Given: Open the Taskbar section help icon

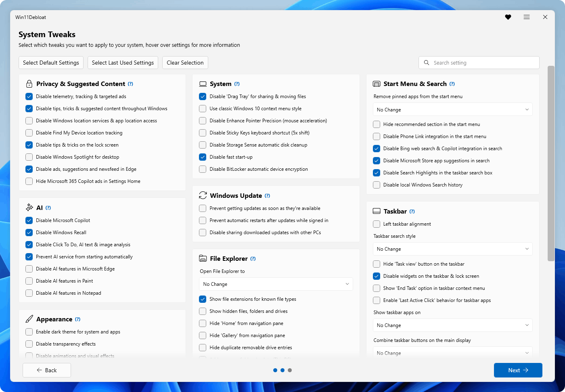Looking at the screenshot, I should pos(412,211).
